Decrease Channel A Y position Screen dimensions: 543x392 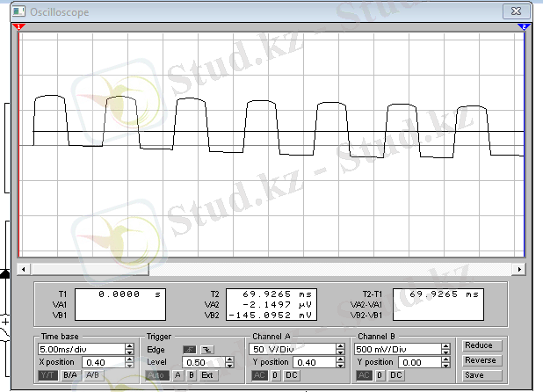[x=340, y=365]
